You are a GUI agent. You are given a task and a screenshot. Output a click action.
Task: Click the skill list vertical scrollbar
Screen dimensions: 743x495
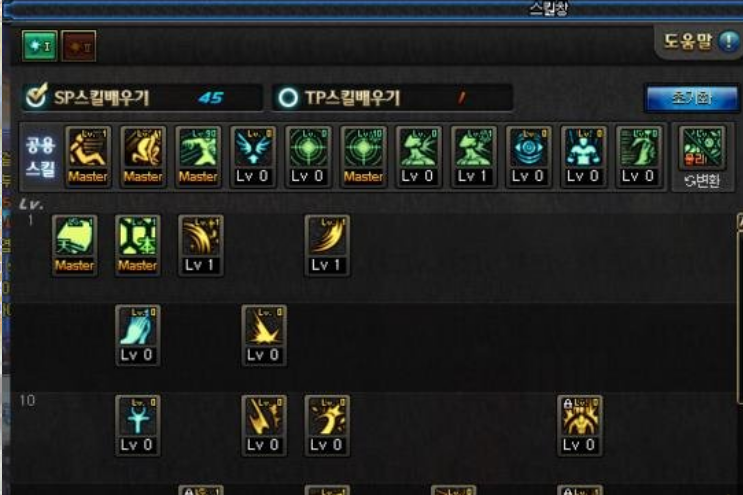point(739,308)
